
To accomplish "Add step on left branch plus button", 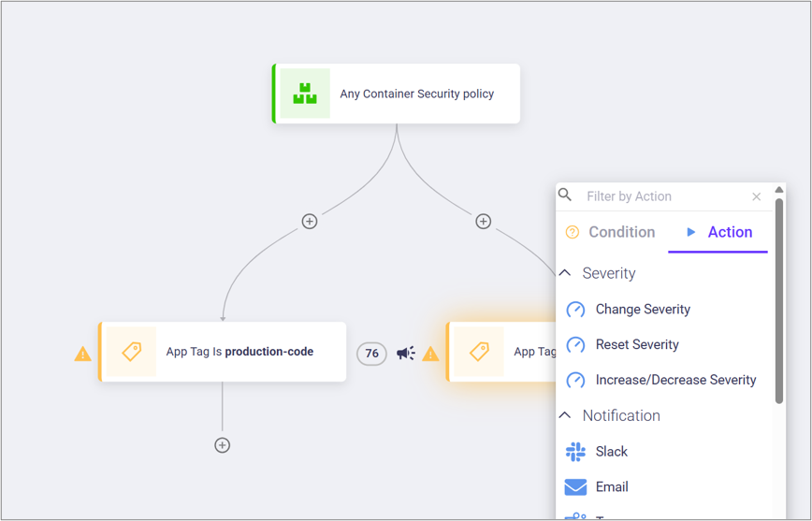I will coord(310,222).
